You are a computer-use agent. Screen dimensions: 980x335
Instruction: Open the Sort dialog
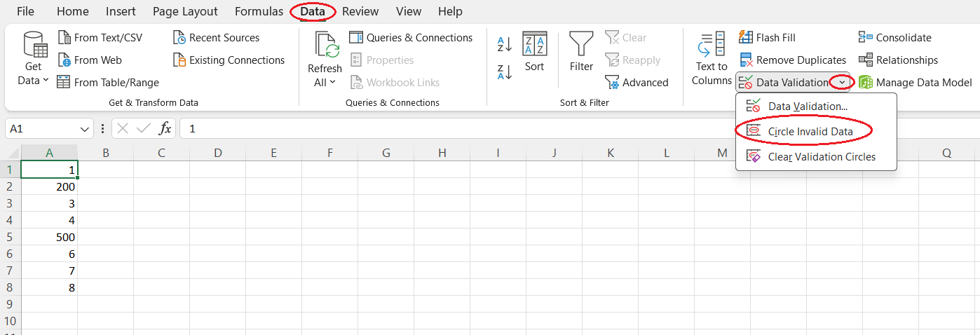pos(535,52)
